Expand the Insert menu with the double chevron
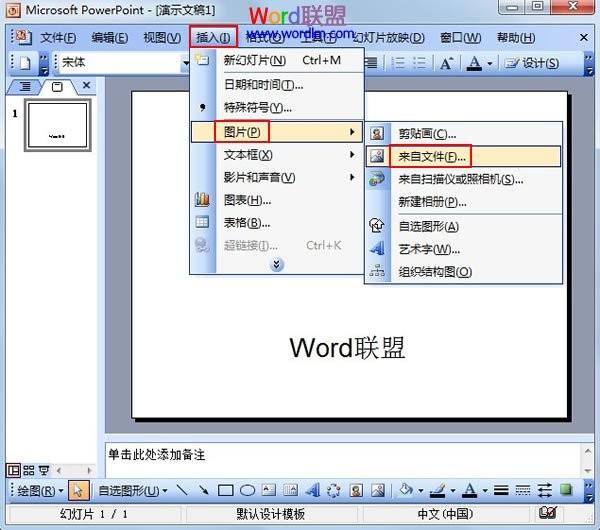This screenshot has height=530, width=600. point(277,264)
